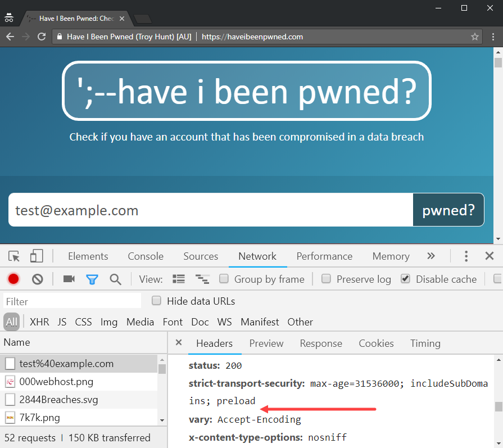Screen dimensions: 503x448
Task: Open network search with magnifier icon
Action: coord(115,279)
